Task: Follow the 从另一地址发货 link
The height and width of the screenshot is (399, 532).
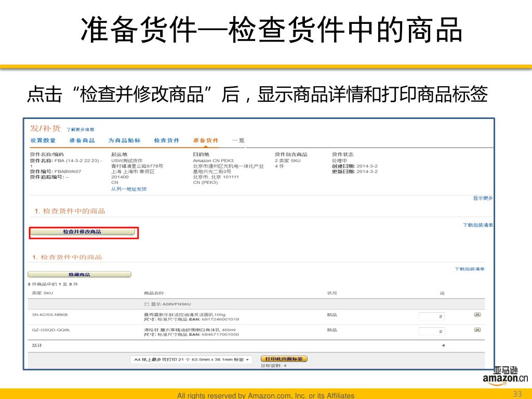Action: [129, 189]
